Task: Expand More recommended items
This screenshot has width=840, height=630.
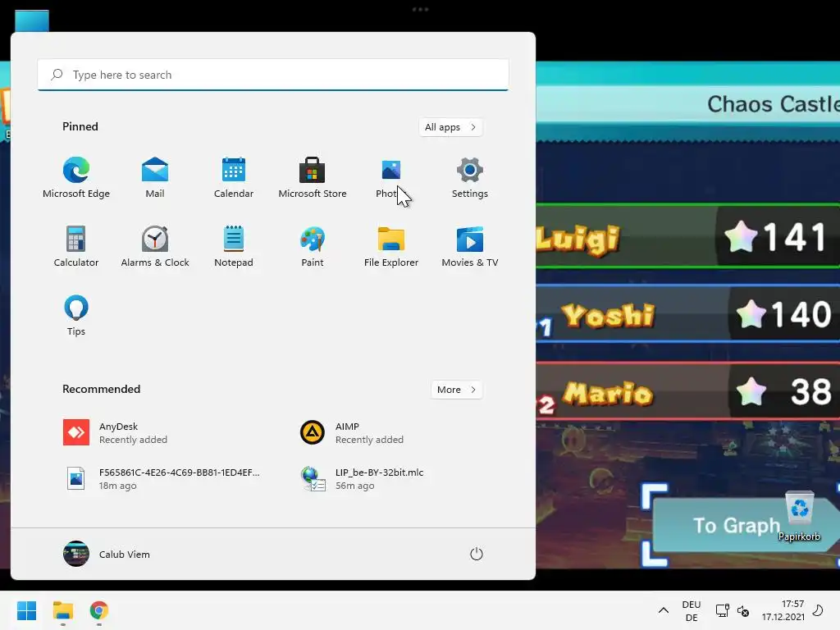Action: (x=456, y=390)
